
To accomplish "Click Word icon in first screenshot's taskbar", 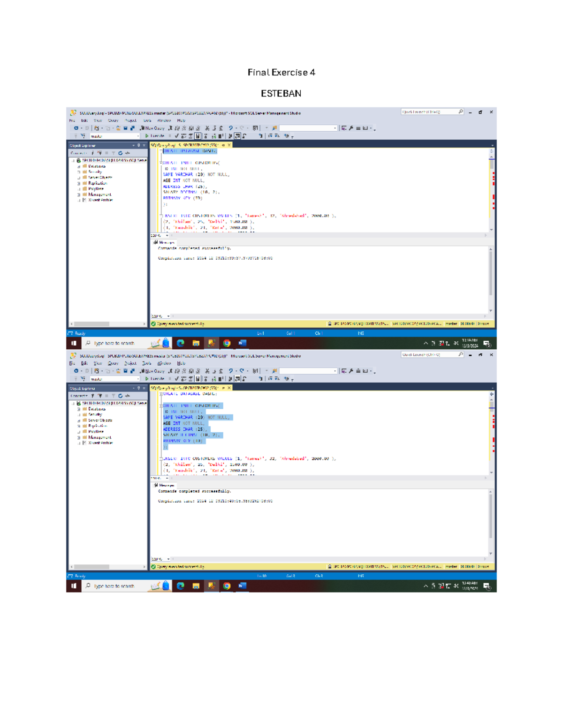I will [x=242, y=343].
